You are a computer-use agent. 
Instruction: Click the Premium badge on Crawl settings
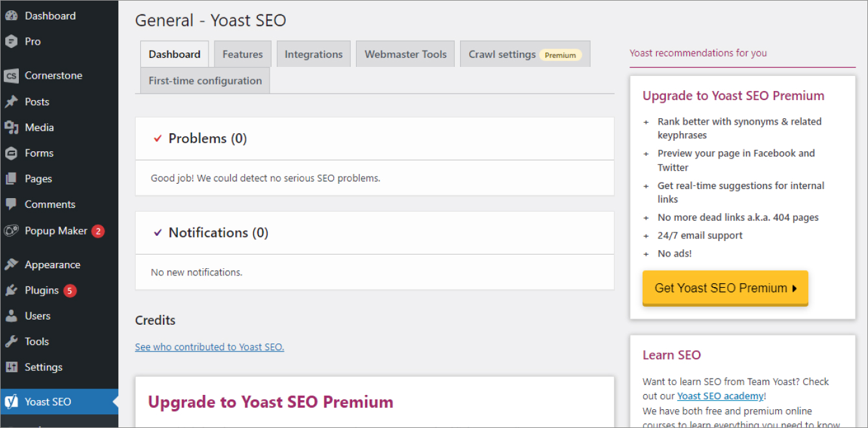[560, 55]
